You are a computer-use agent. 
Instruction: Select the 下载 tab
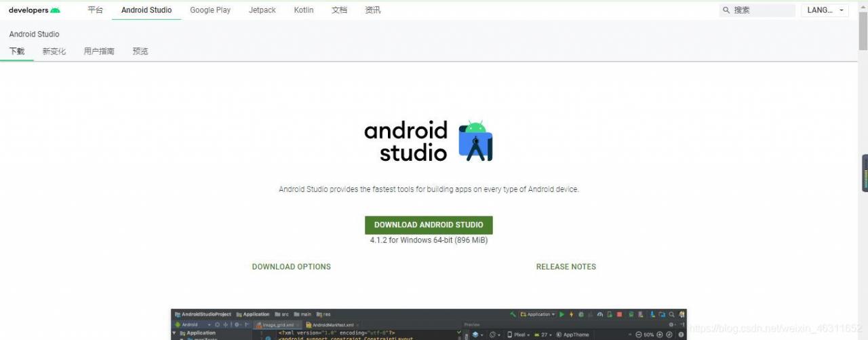click(x=17, y=51)
